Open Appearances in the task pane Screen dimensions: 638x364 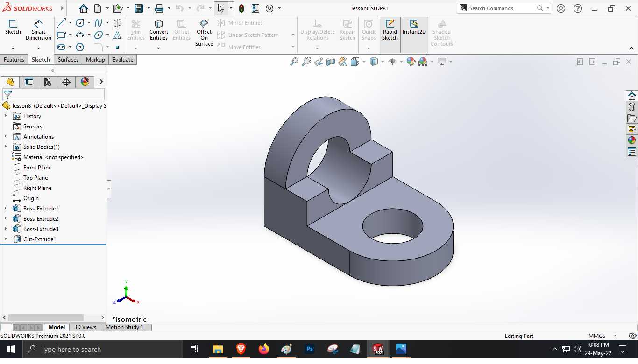pos(632,140)
